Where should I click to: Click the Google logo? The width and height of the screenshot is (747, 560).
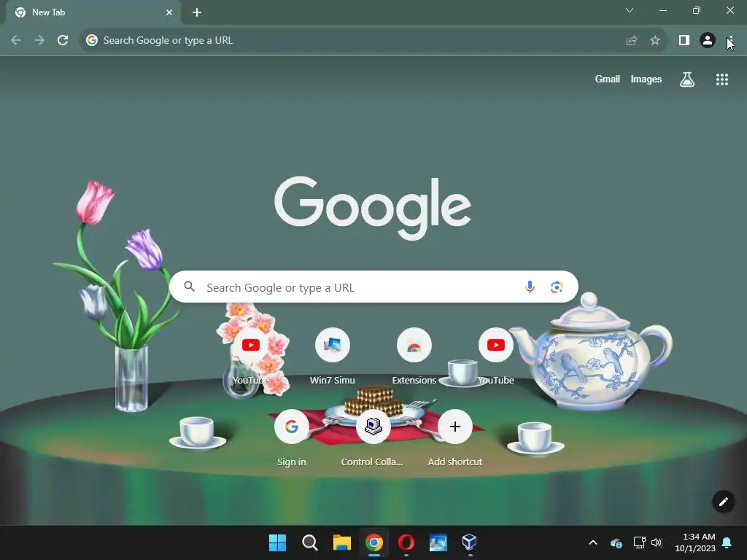[x=373, y=208]
